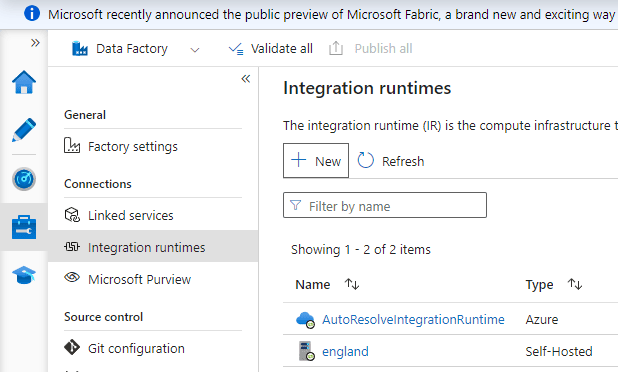Click the Integration runtimes page title
The height and width of the screenshot is (372, 618).
click(x=367, y=87)
